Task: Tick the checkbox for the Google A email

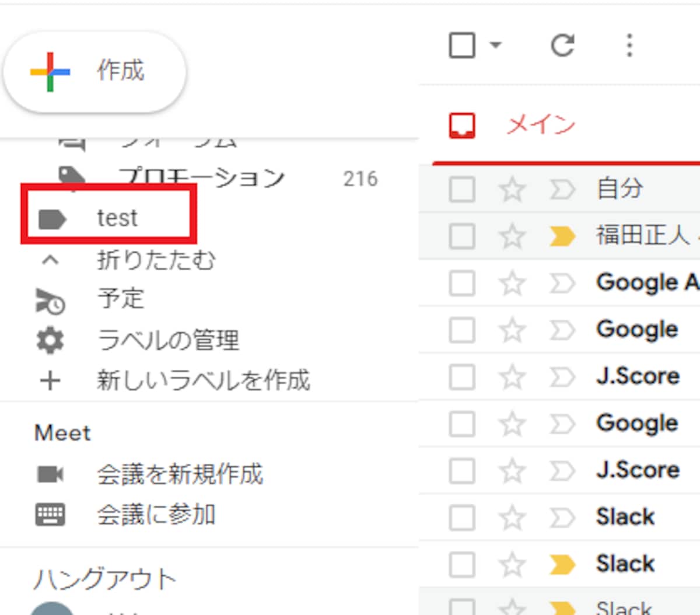Action: (462, 284)
